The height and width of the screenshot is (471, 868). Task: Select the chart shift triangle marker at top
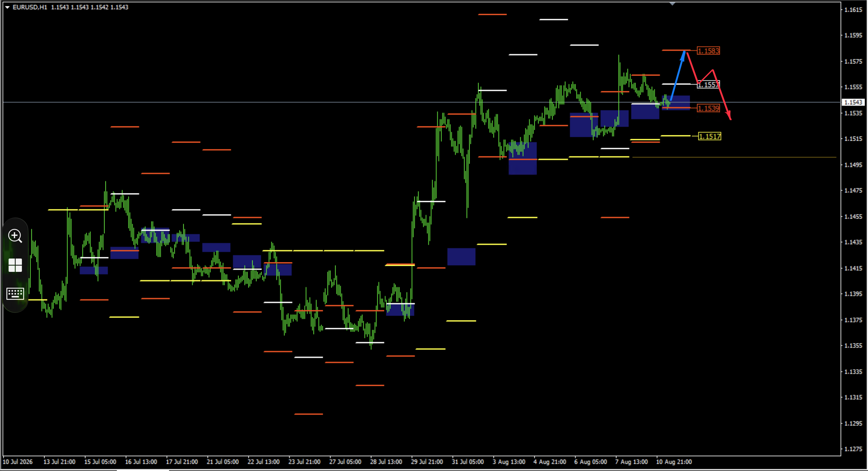click(672, 4)
